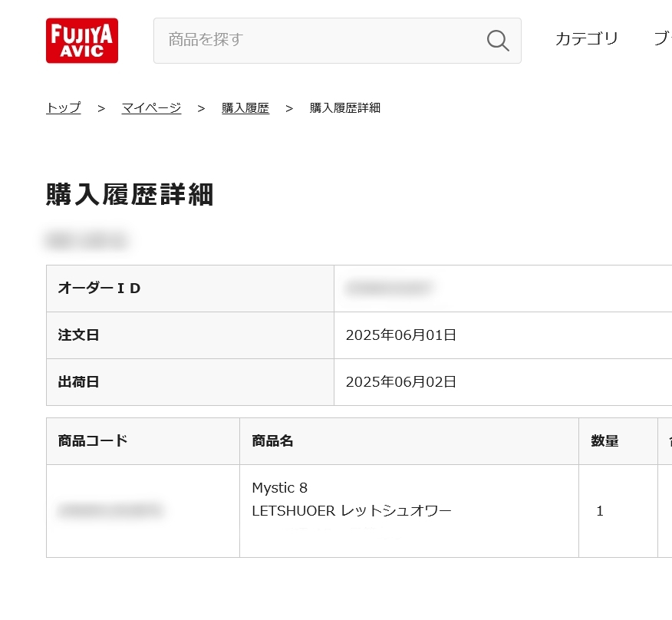
Task: Click the LETSHUOER レットシュオワー brand text
Action: 351,511
